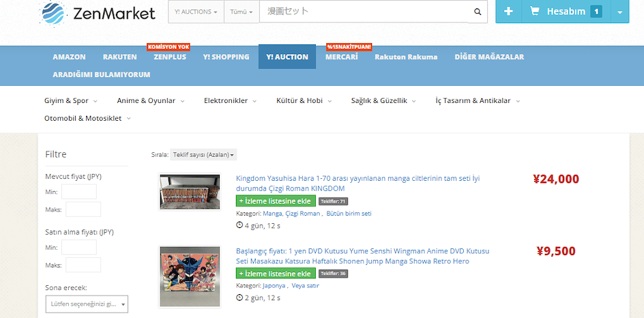This screenshot has height=318, width=644.
Task: Open ARADIĞIMI BULAMIYORUM link
Action: (x=102, y=75)
